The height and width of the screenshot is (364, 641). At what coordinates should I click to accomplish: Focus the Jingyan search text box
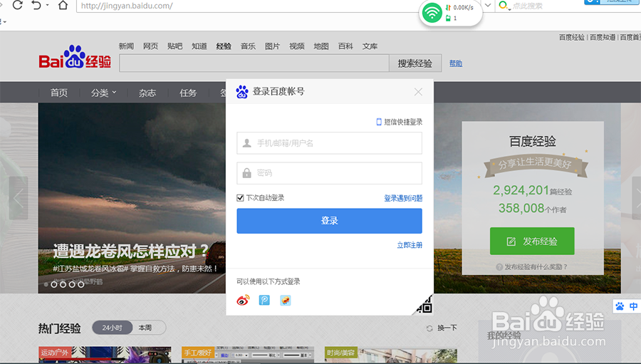[x=254, y=63]
